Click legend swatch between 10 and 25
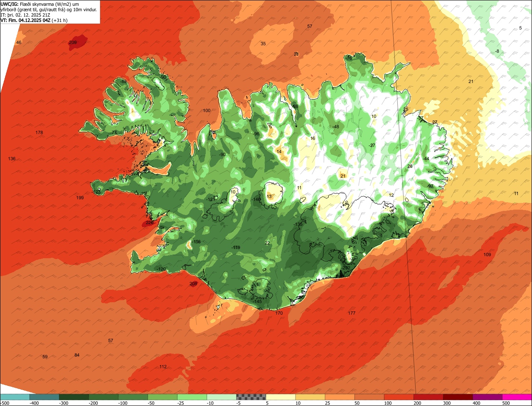This screenshot has height=406, width=532. (310, 397)
